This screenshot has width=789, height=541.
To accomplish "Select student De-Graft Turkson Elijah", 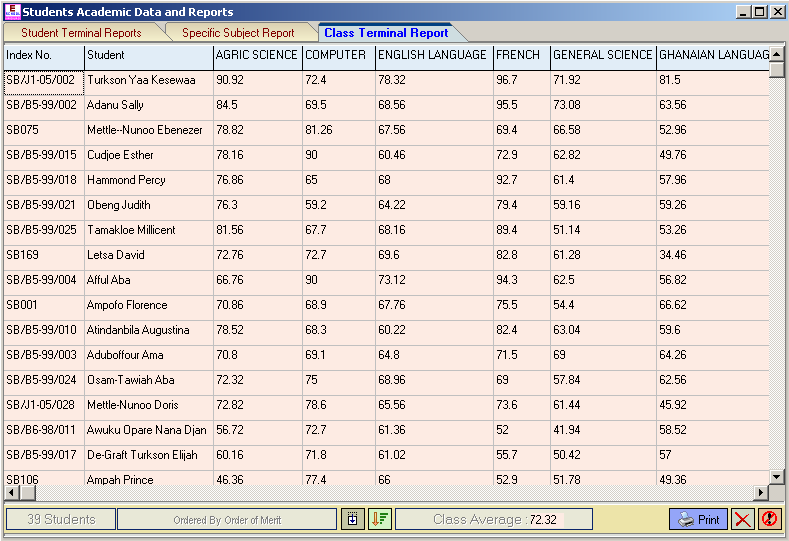I will 148,457.
